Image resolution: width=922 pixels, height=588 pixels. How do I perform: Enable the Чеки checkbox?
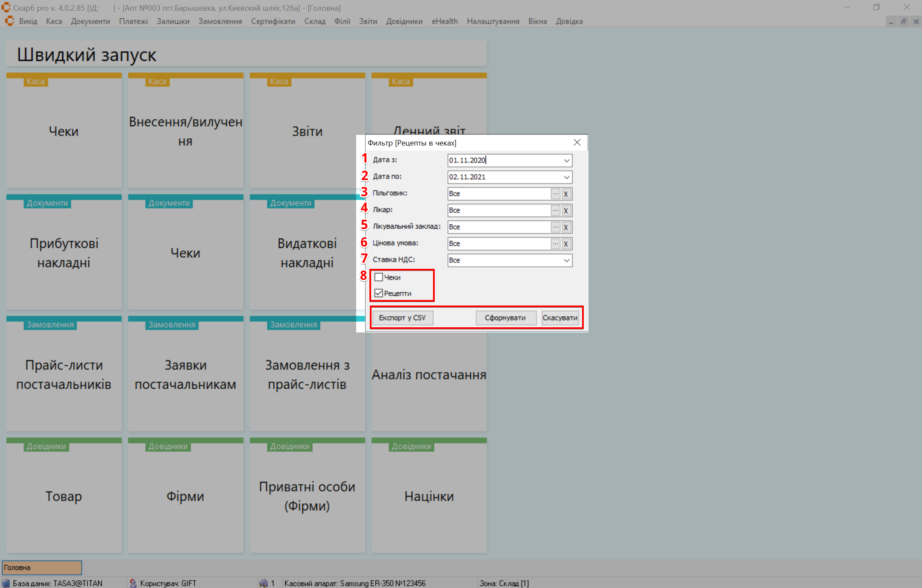pyautogui.click(x=379, y=277)
